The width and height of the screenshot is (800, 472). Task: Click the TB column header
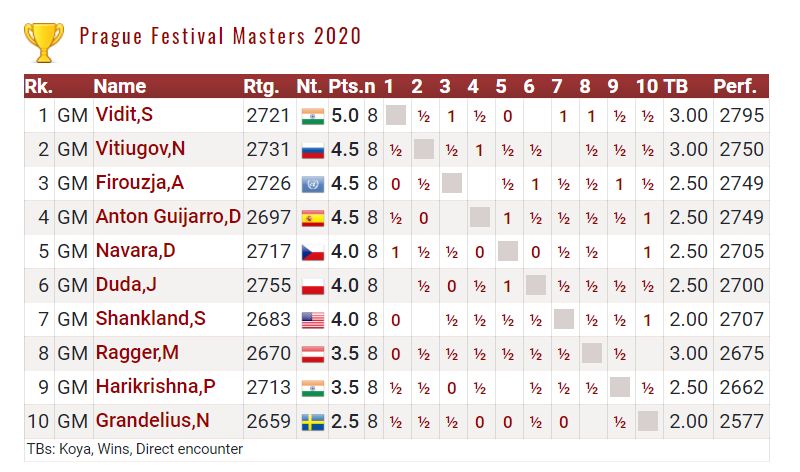tap(676, 86)
